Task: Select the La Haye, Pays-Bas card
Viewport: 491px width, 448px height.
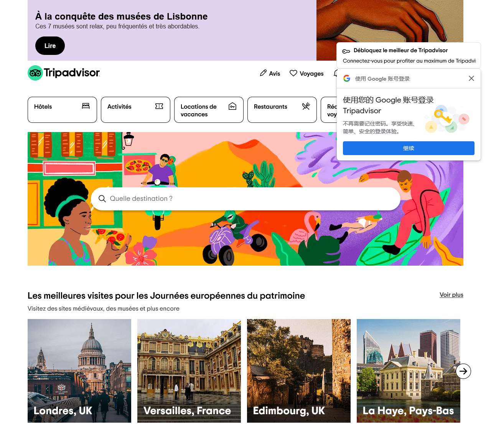Action: click(409, 371)
